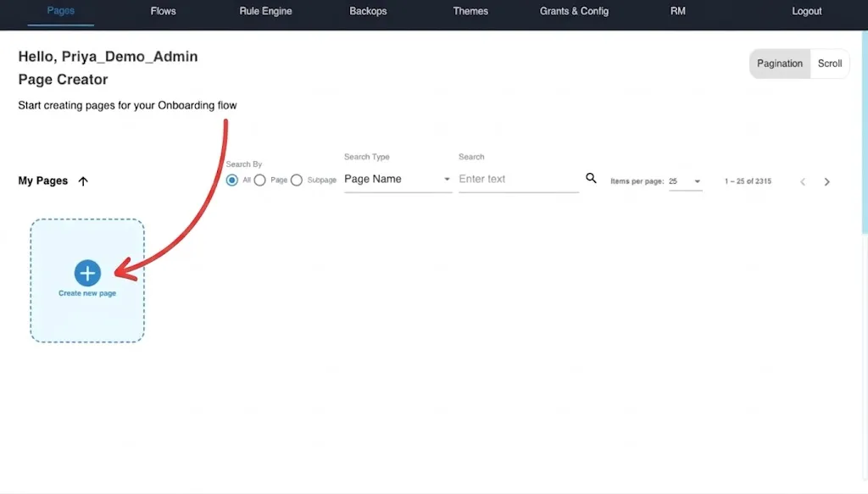Screen dimensions: 868x494
Task: Open the Flows tab
Action: coord(164,11)
